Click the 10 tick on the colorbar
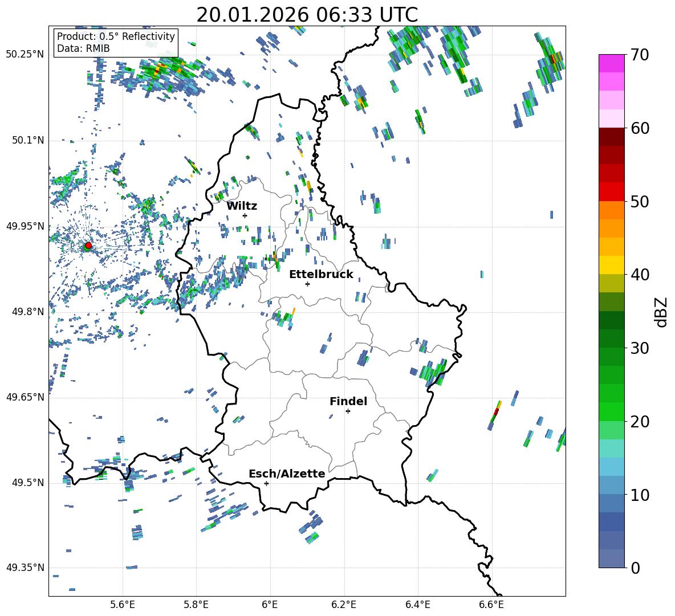Viewport: 675px width, 616px height. point(640,495)
